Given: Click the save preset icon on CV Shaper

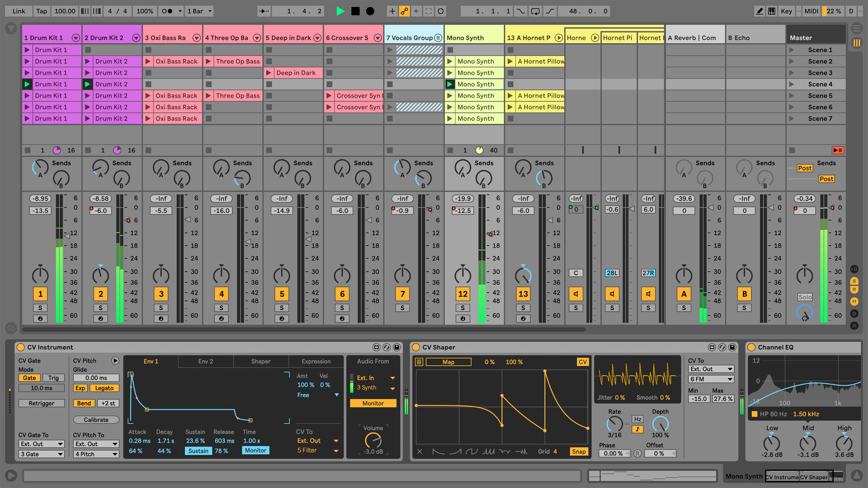Looking at the screenshot, I should point(733,347).
